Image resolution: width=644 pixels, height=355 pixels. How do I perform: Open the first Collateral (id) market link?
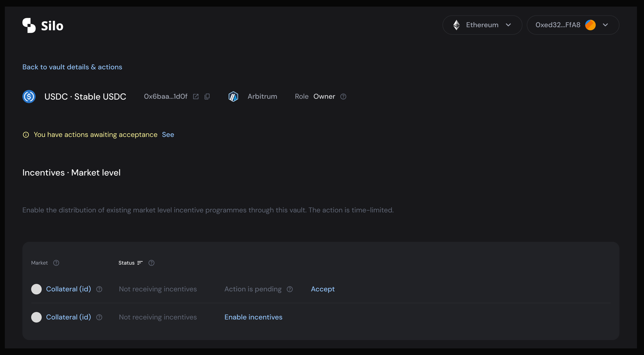68,289
